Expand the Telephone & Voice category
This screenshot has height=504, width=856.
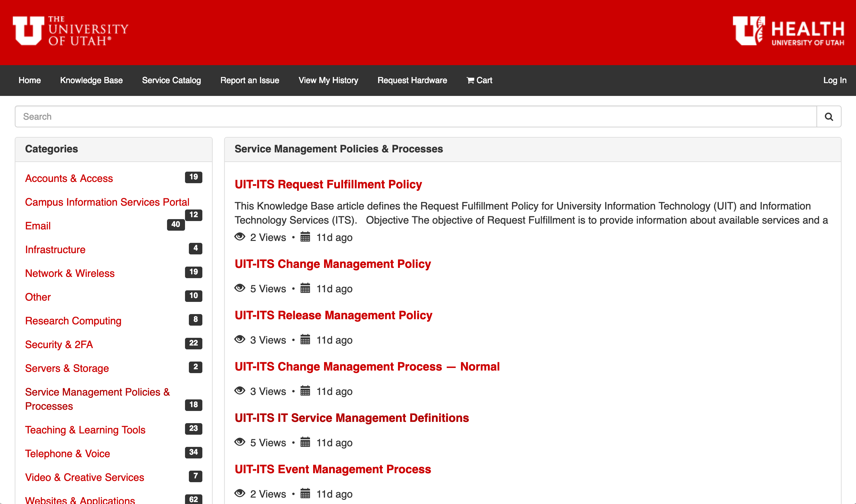click(x=68, y=453)
